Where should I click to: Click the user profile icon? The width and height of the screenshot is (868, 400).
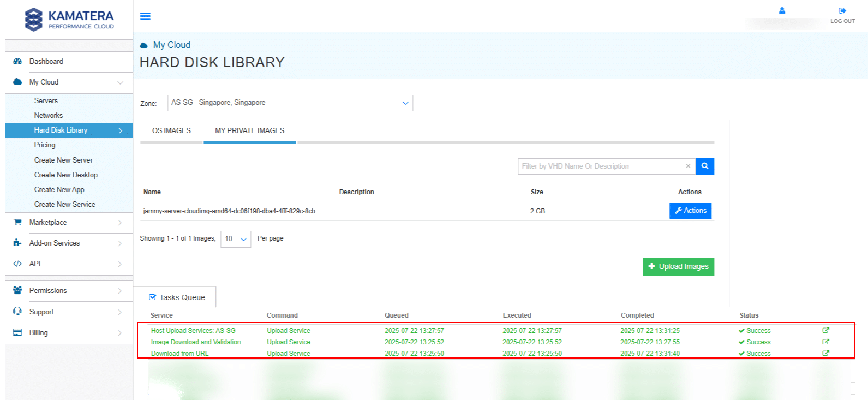click(x=782, y=10)
